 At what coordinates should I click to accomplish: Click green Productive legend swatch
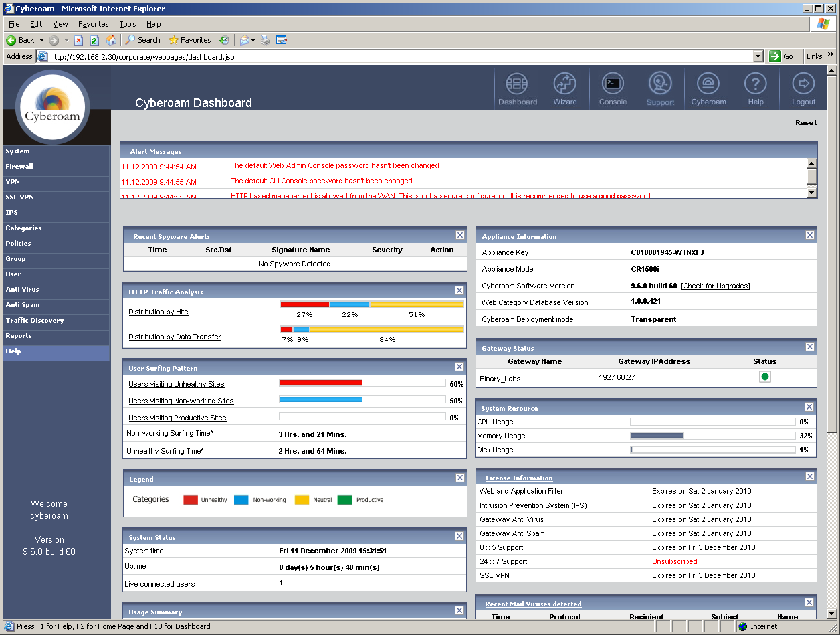point(344,500)
